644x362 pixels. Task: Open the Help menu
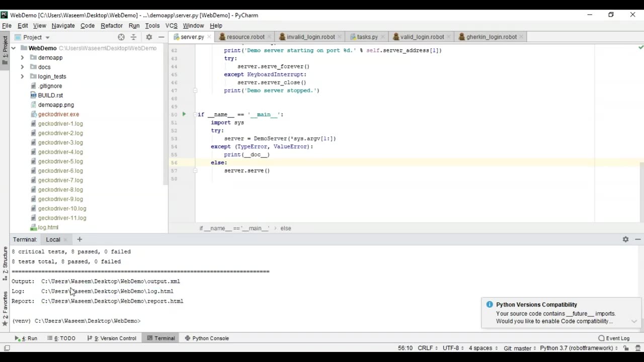click(x=216, y=26)
